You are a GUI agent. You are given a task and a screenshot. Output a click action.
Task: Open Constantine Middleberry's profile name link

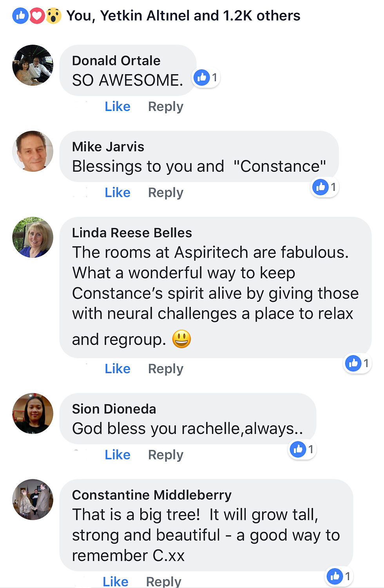pos(152,495)
